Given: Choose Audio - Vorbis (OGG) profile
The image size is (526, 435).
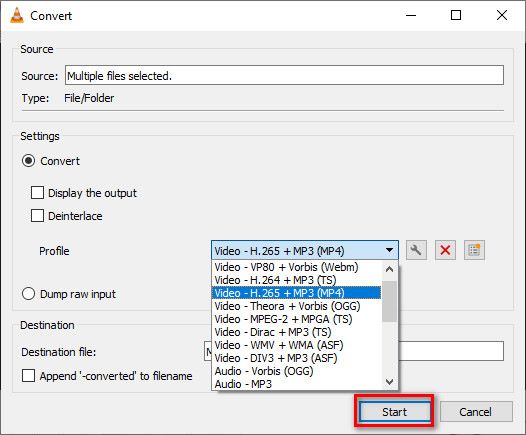Looking at the screenshot, I should tap(297, 371).
